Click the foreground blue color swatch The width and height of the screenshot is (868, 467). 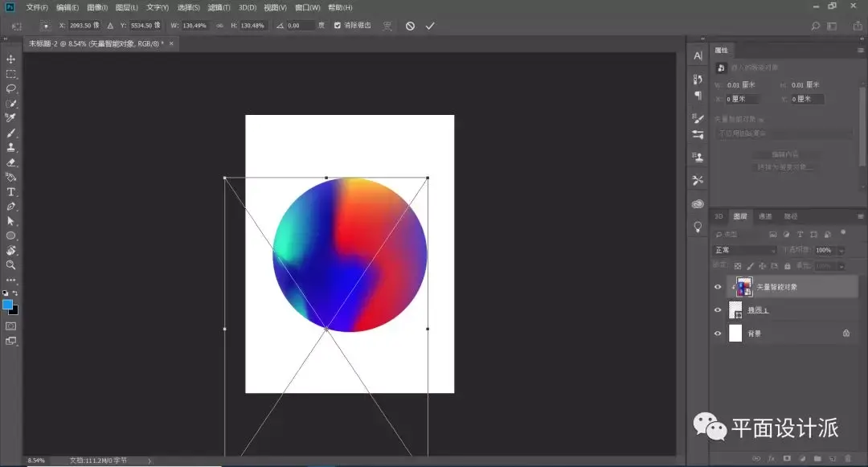(7, 305)
